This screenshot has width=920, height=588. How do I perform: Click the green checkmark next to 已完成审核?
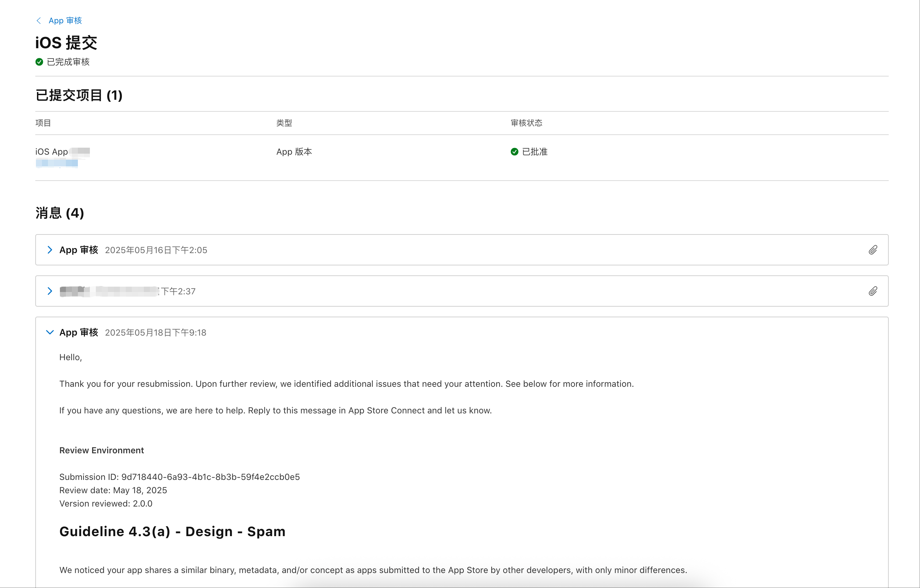point(39,62)
